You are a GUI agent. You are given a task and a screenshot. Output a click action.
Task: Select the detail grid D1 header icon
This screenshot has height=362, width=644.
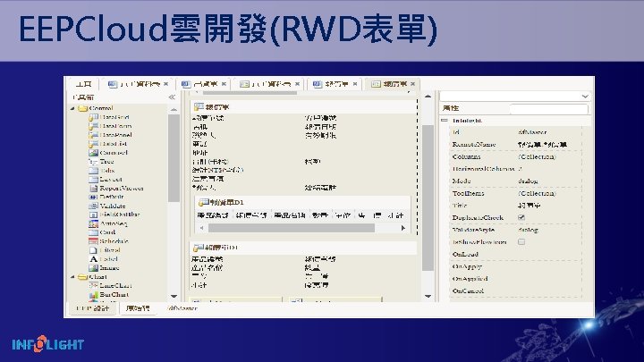[203, 202]
